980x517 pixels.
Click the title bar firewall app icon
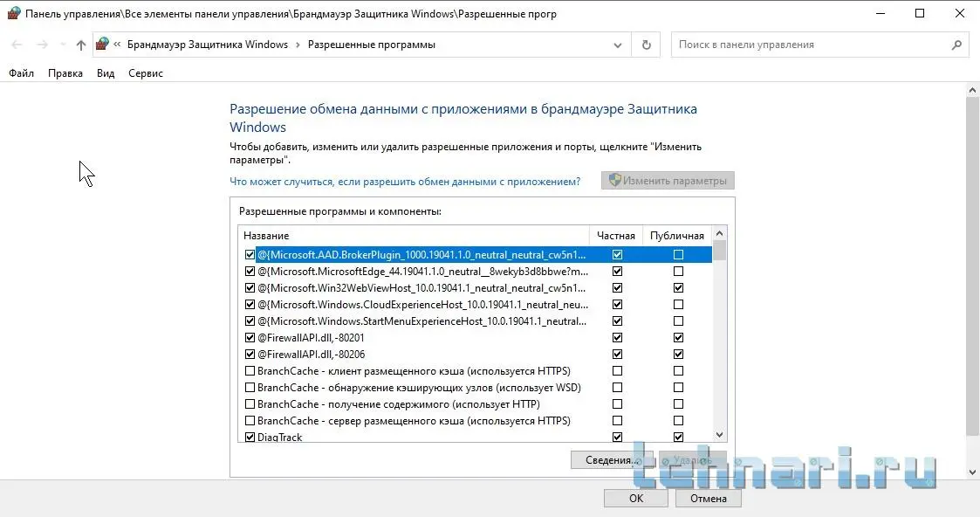[13, 13]
